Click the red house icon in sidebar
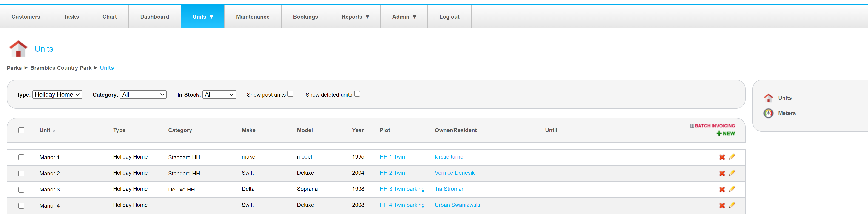The height and width of the screenshot is (214, 868). (768, 98)
